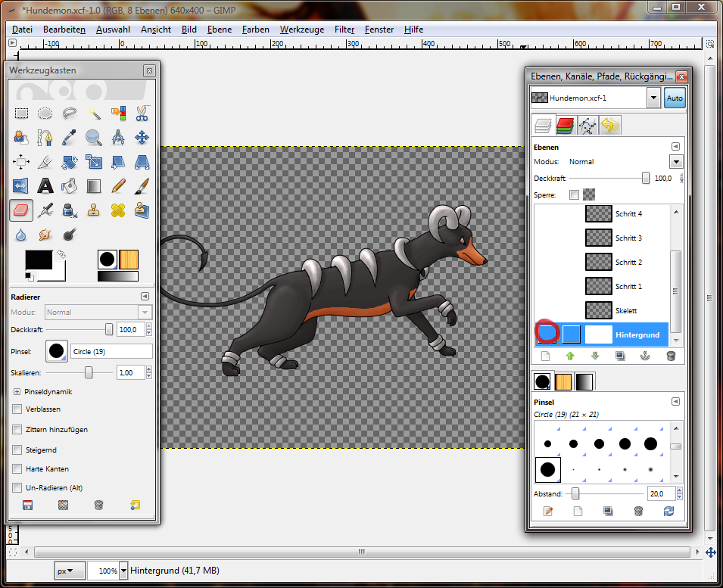Toggle Quick Mask at canvas bottom-left corner

pyautogui.click(x=12, y=552)
